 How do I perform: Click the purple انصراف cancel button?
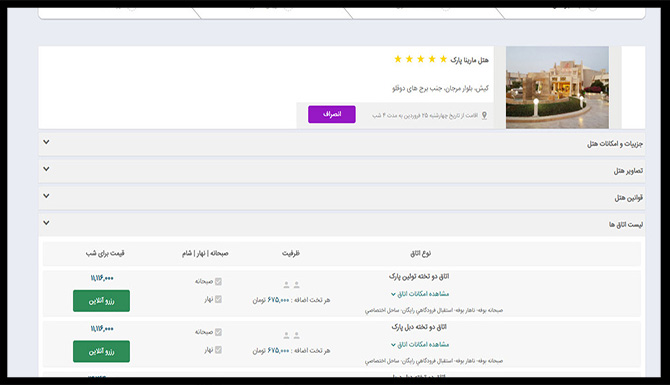click(332, 115)
